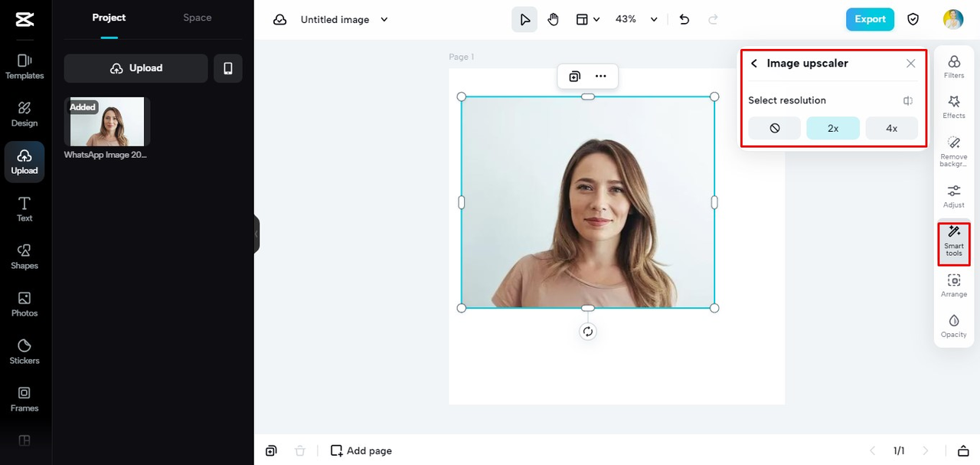The image size is (980, 465).
Task: Click Add page
Action: point(361,451)
